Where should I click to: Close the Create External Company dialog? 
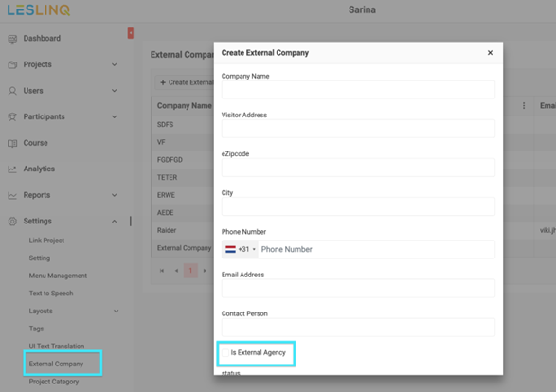click(490, 53)
